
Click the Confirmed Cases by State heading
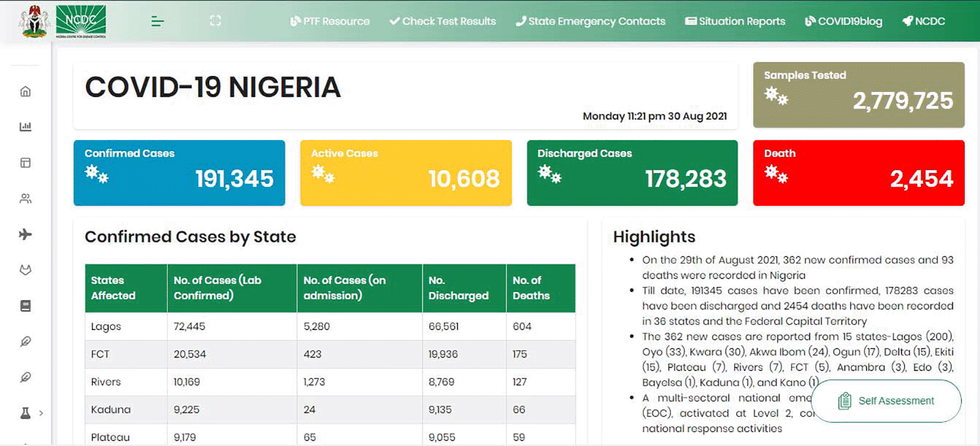(x=190, y=237)
